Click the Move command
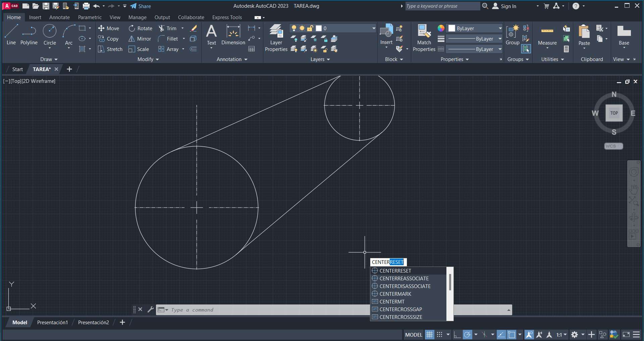Screen dimensions: 644x341 click(109, 29)
